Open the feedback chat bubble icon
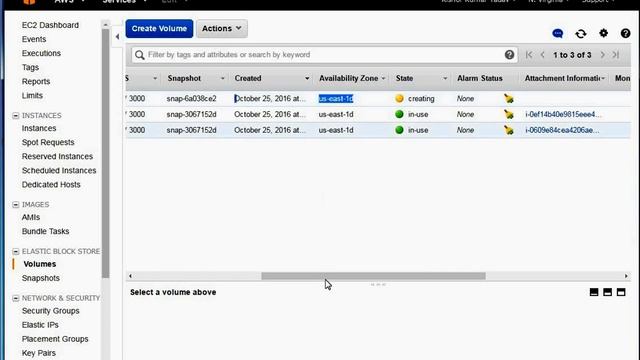The height and width of the screenshot is (360, 640). pyautogui.click(x=558, y=33)
